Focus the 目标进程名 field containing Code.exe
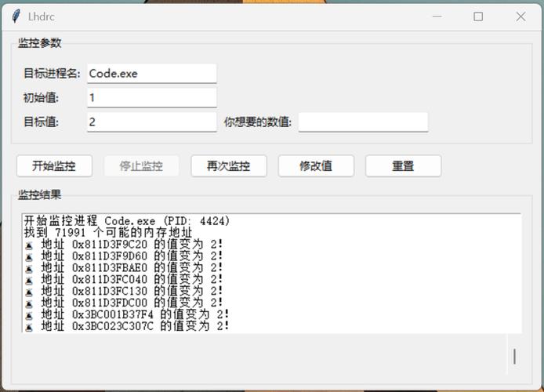The image size is (544, 392). [151, 73]
